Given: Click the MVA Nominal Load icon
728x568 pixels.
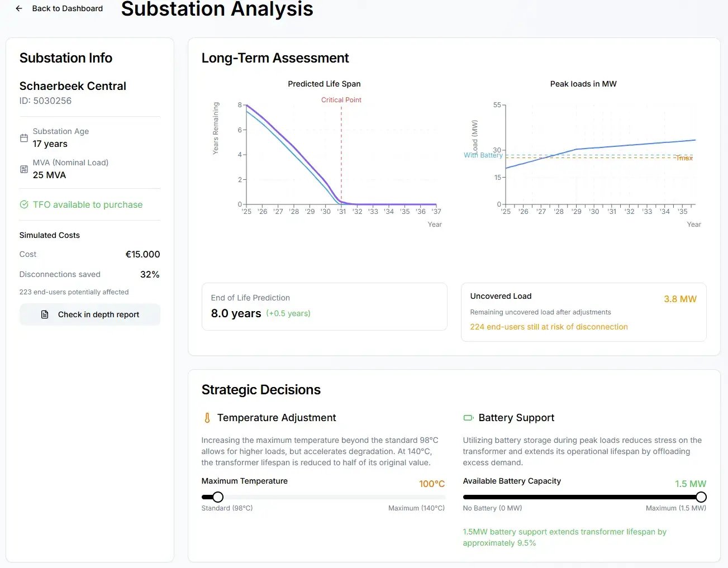Looking at the screenshot, I should [24, 169].
